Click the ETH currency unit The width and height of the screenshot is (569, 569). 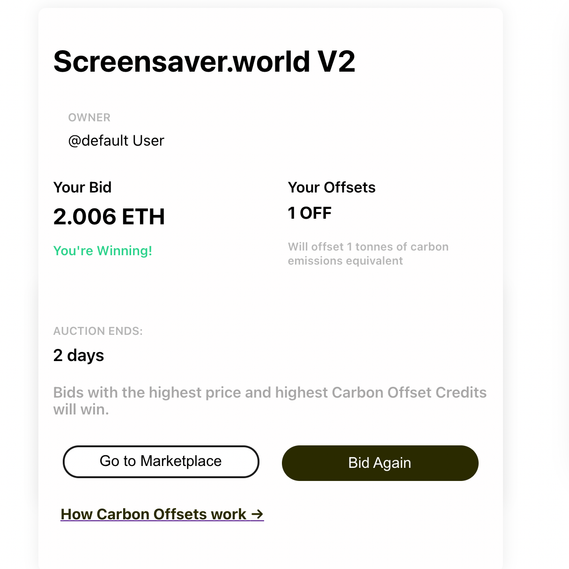coord(143,217)
